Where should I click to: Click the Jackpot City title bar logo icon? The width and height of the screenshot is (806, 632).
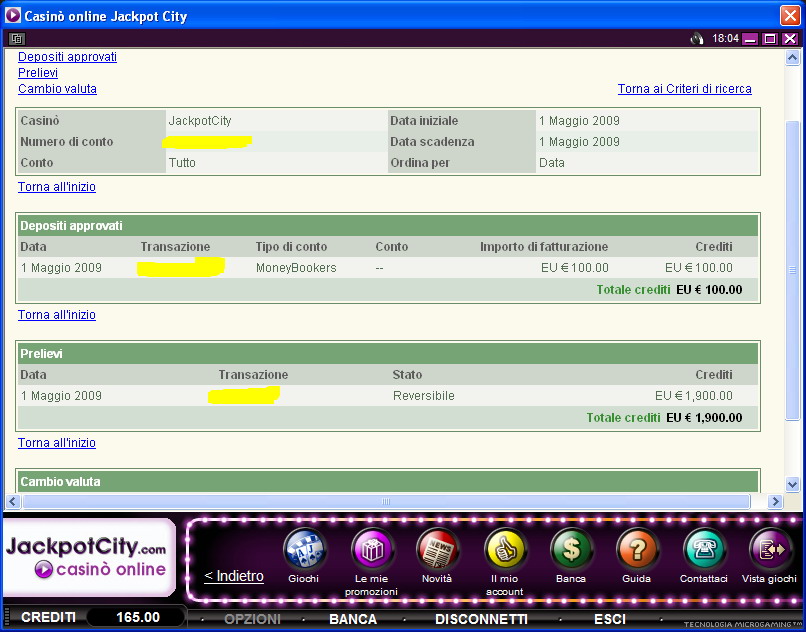(x=12, y=15)
